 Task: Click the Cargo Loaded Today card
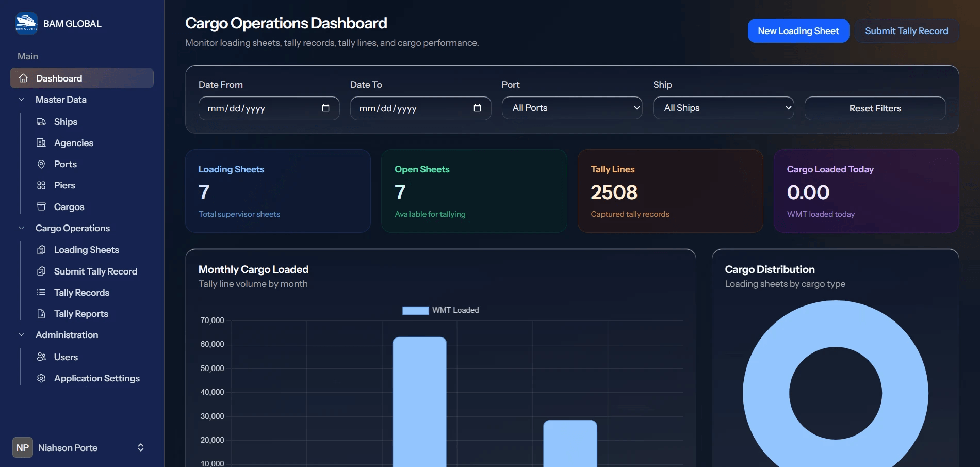click(867, 191)
